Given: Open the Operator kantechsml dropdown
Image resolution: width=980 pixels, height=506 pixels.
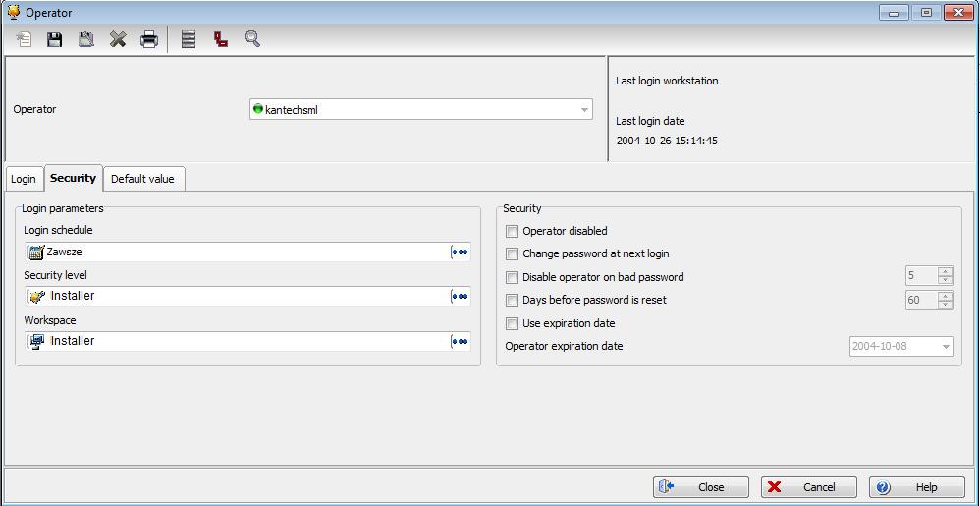Looking at the screenshot, I should pos(584,109).
